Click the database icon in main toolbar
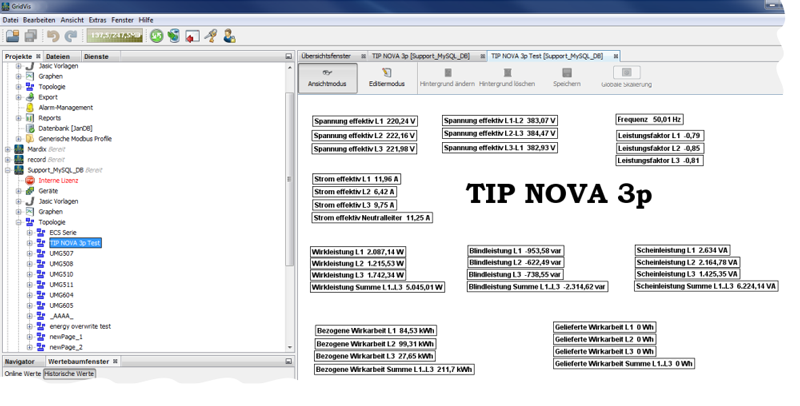This screenshot has height=406, width=800. click(174, 36)
